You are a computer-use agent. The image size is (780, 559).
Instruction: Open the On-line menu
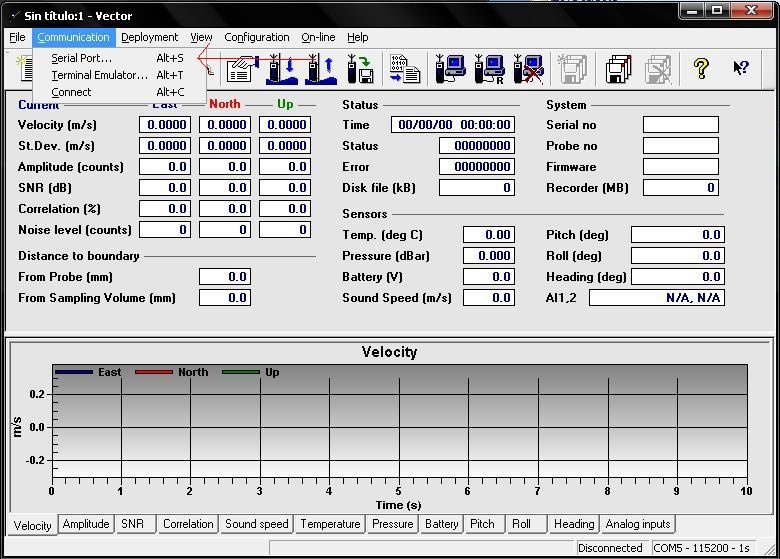pos(318,37)
